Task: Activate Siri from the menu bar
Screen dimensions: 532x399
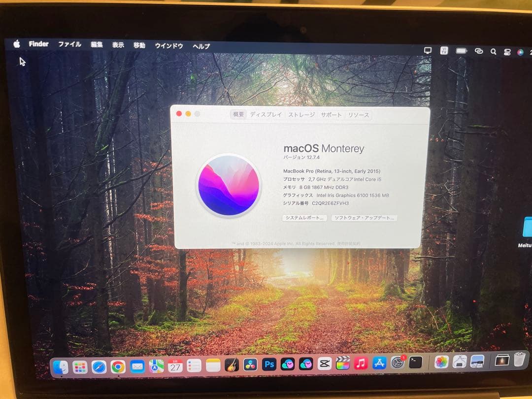Action: (520, 52)
